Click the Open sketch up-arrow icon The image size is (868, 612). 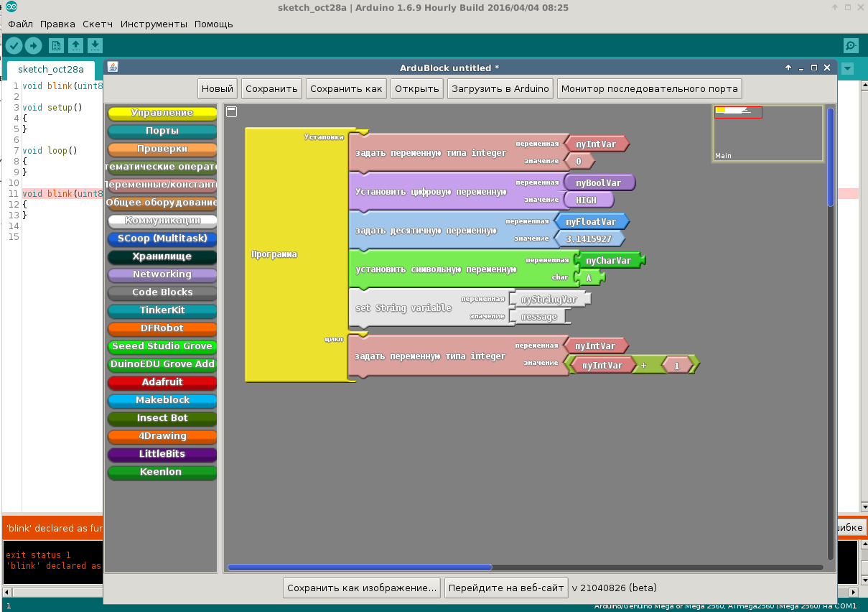click(x=75, y=45)
